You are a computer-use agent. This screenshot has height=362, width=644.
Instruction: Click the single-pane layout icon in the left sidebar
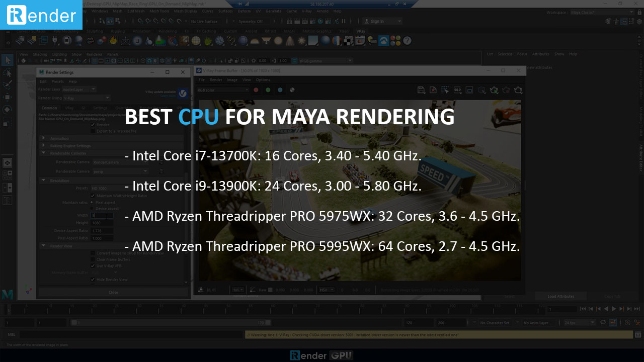click(7, 163)
